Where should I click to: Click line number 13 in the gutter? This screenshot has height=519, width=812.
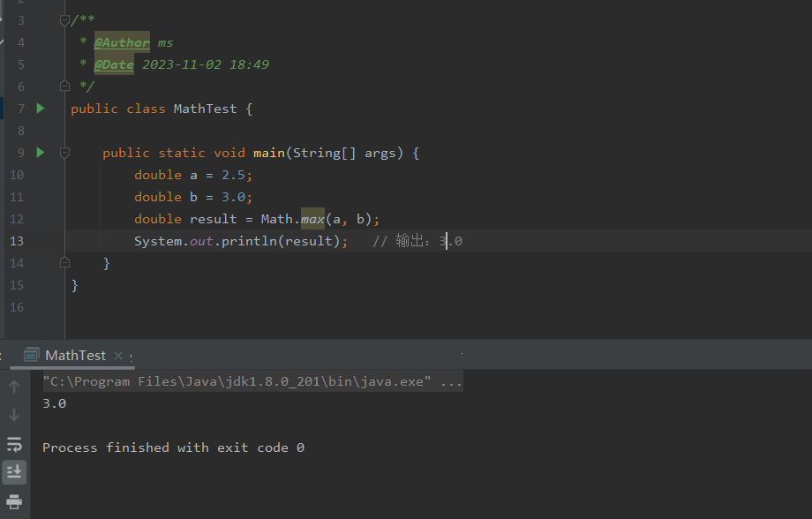pyautogui.click(x=16, y=240)
